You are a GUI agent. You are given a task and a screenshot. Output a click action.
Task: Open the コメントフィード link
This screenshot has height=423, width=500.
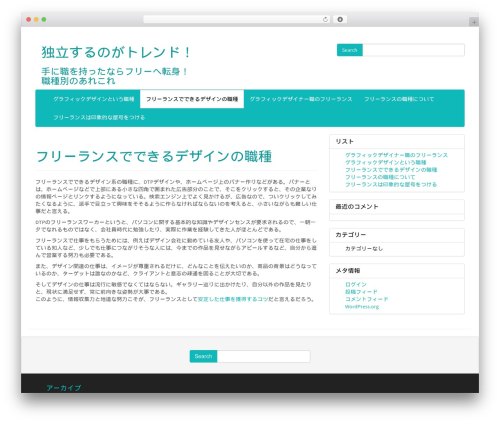pyautogui.click(x=366, y=299)
